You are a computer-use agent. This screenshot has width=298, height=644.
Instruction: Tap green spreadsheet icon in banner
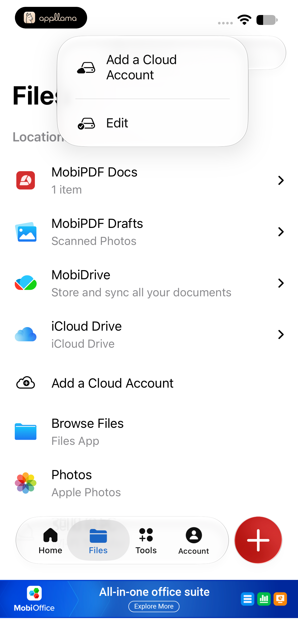264,599
